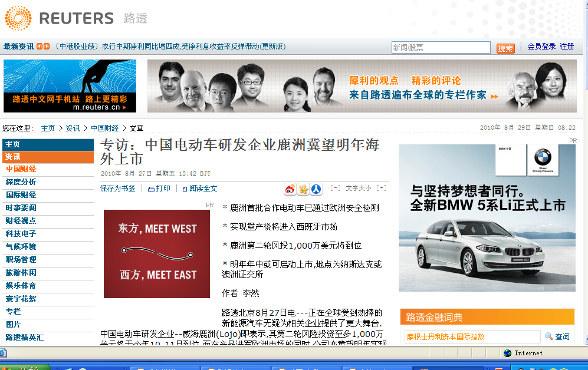Viewport: 588px width, 370px height.
Task: Click the read full text icon 阅读全文
Action: (200, 189)
